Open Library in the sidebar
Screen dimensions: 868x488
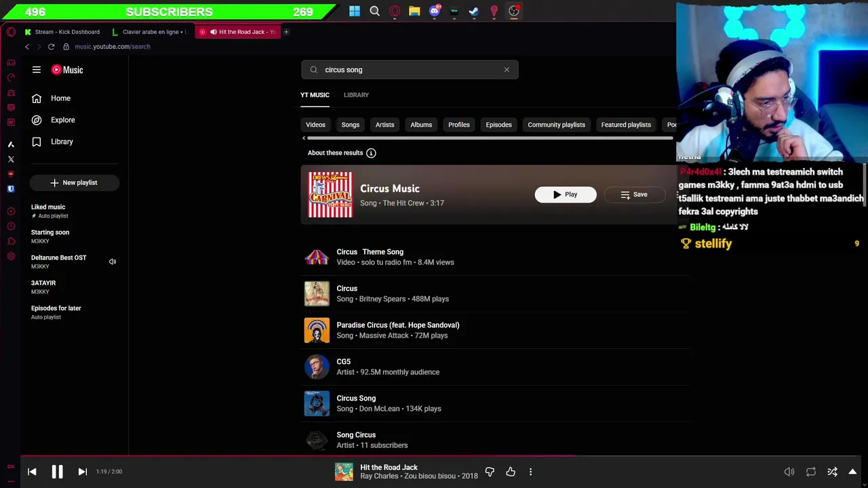click(62, 142)
